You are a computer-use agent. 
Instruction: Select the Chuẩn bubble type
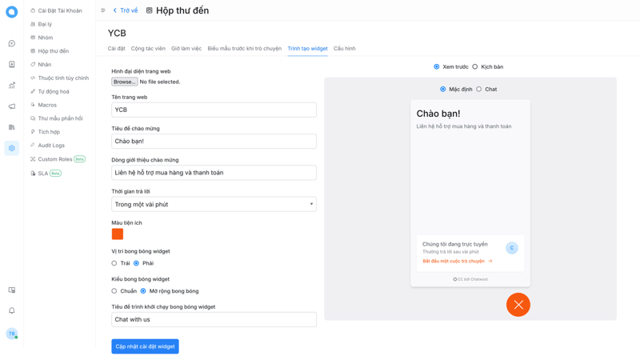tap(114, 291)
